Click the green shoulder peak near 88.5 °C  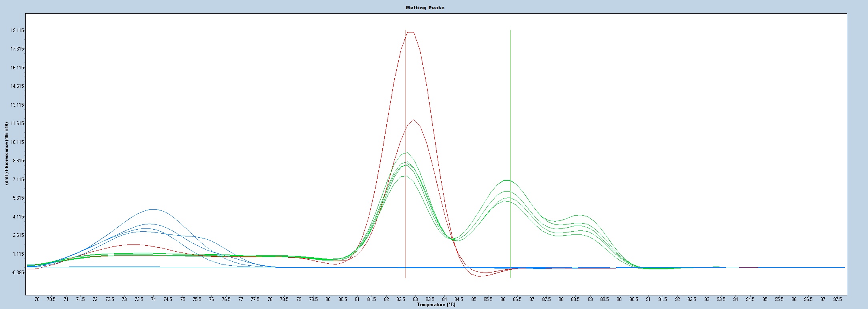coord(579,215)
